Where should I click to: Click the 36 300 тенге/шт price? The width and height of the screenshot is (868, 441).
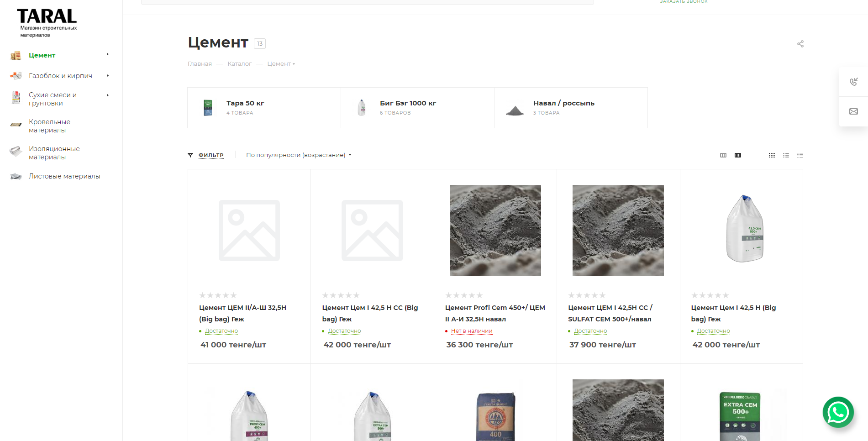click(479, 345)
